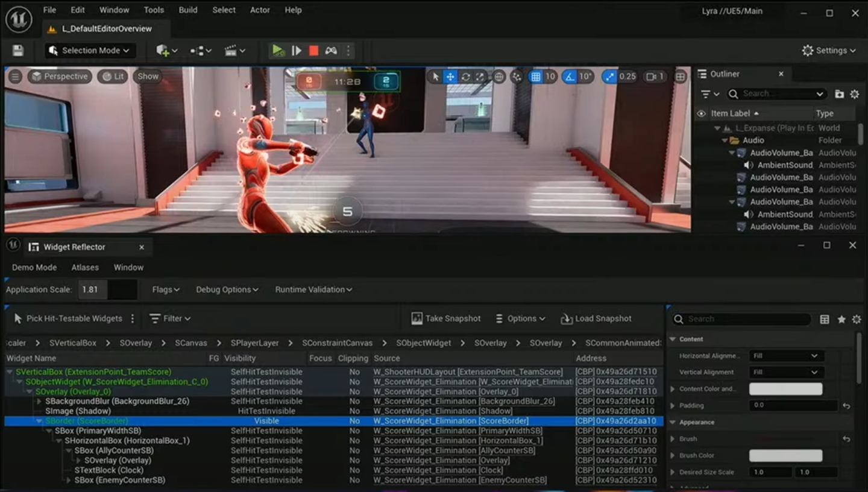Toggle the Show flags in the viewport
The width and height of the screenshot is (868, 492).
click(147, 77)
